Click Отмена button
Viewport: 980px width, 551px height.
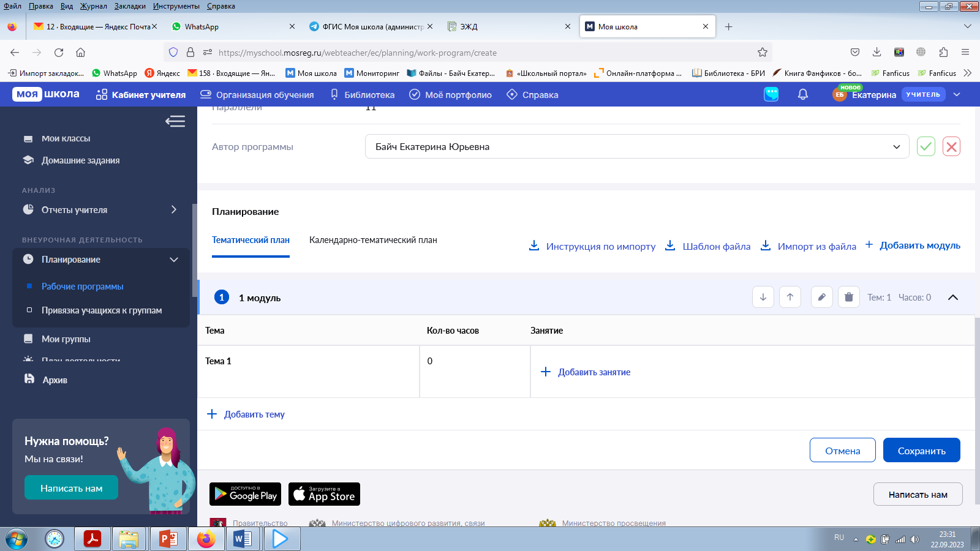click(842, 450)
